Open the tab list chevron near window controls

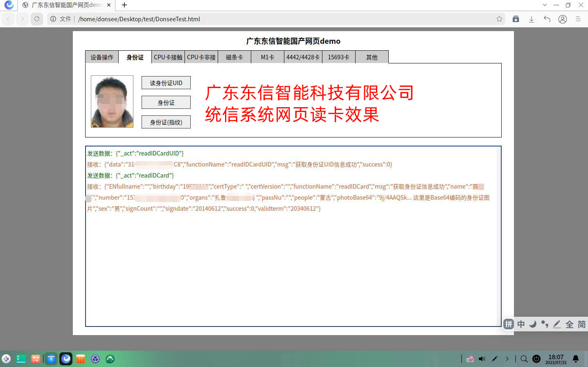click(x=545, y=5)
